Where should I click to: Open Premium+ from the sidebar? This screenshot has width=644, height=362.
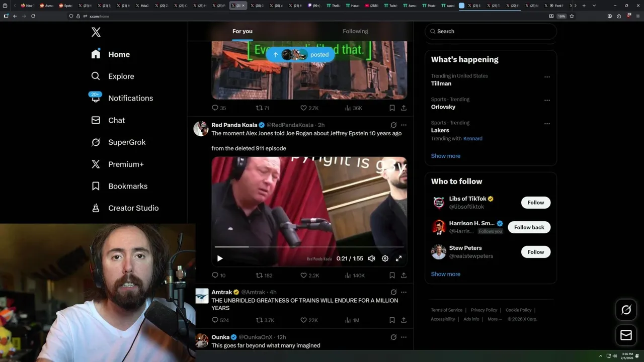(117, 164)
